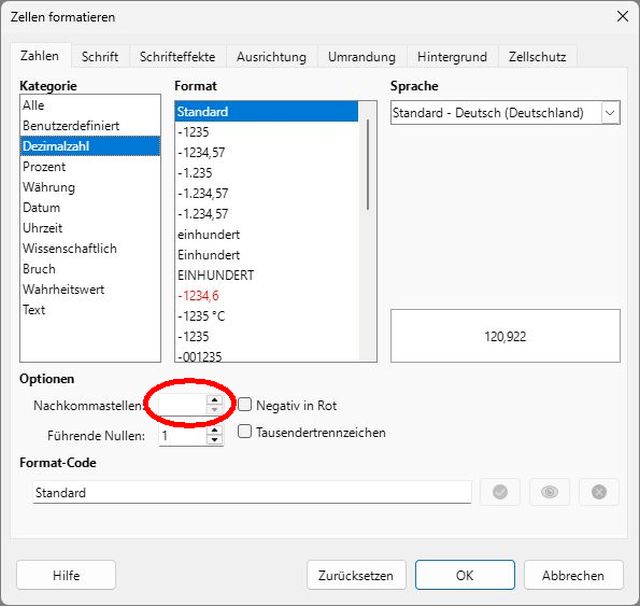Enable the Negativ in Rot checkbox

244,405
